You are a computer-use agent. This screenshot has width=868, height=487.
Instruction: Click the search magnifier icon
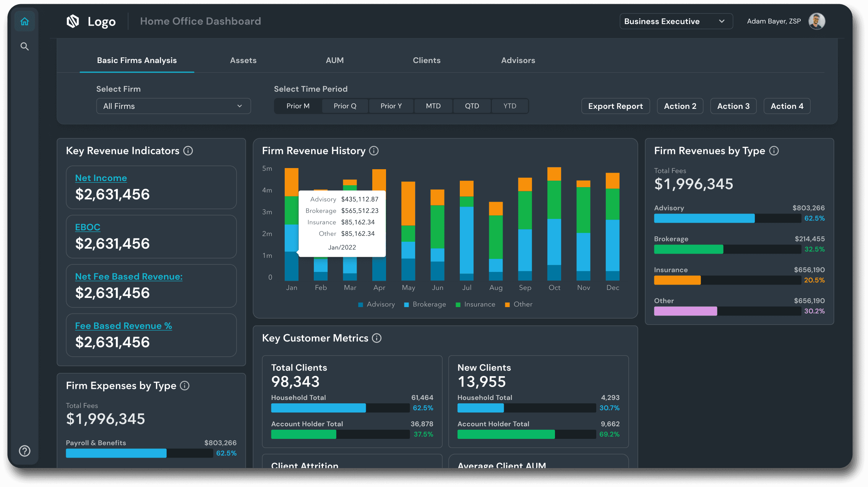coord(24,47)
